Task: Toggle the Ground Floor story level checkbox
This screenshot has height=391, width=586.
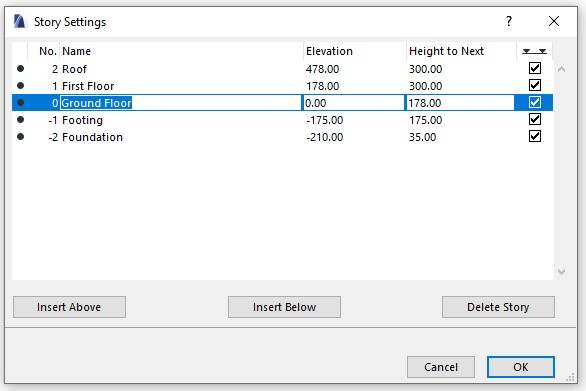Action: click(535, 102)
